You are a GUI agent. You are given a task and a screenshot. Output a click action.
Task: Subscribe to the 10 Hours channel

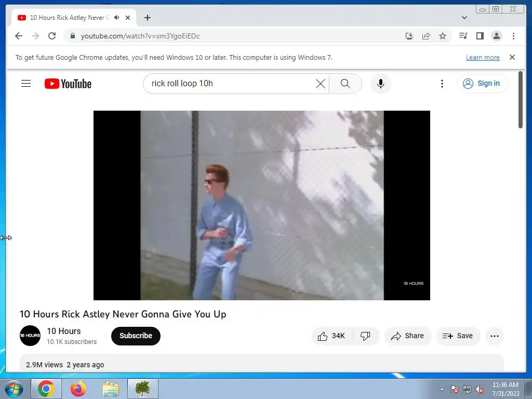136,336
